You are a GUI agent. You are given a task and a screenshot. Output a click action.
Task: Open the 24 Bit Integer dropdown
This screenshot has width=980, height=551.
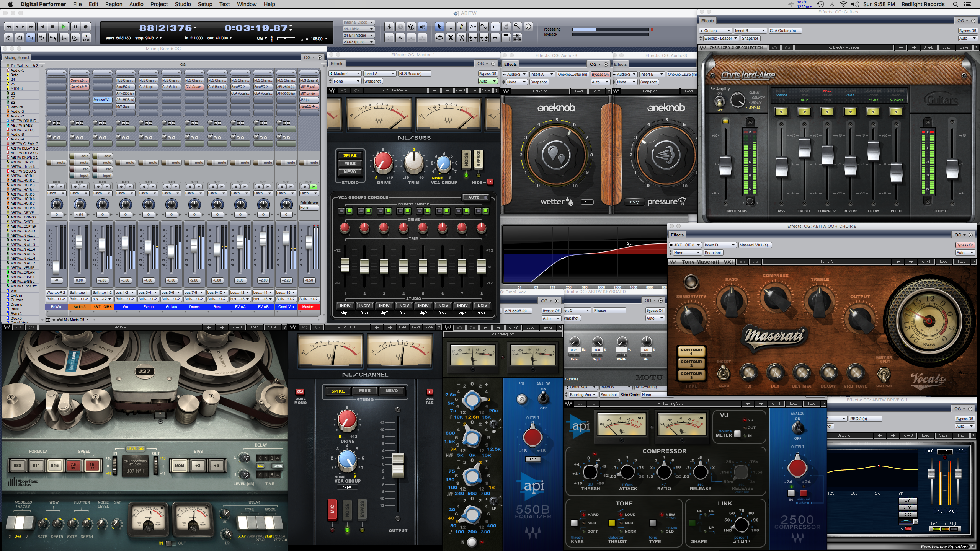[358, 35]
